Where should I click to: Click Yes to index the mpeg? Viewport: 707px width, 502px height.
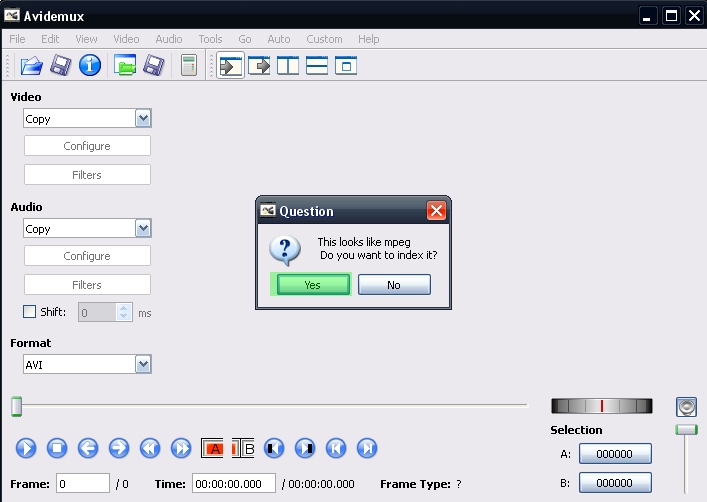(x=313, y=285)
